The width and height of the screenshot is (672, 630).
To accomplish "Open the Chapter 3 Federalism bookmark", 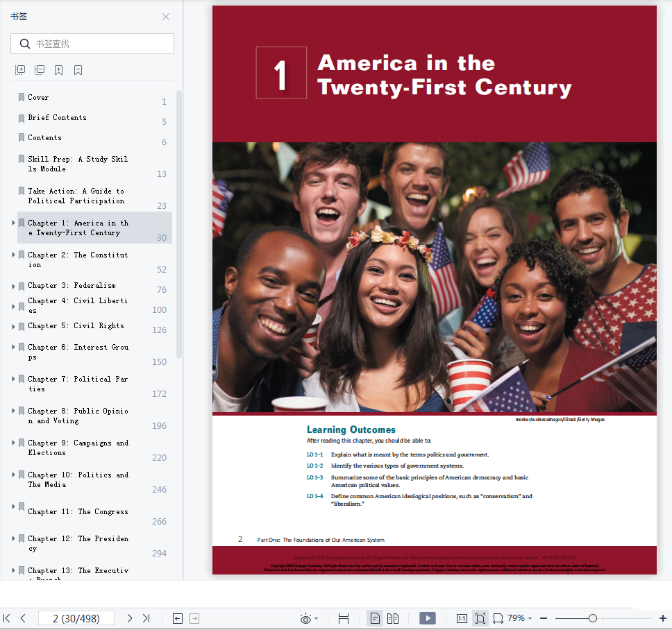I will 72,286.
